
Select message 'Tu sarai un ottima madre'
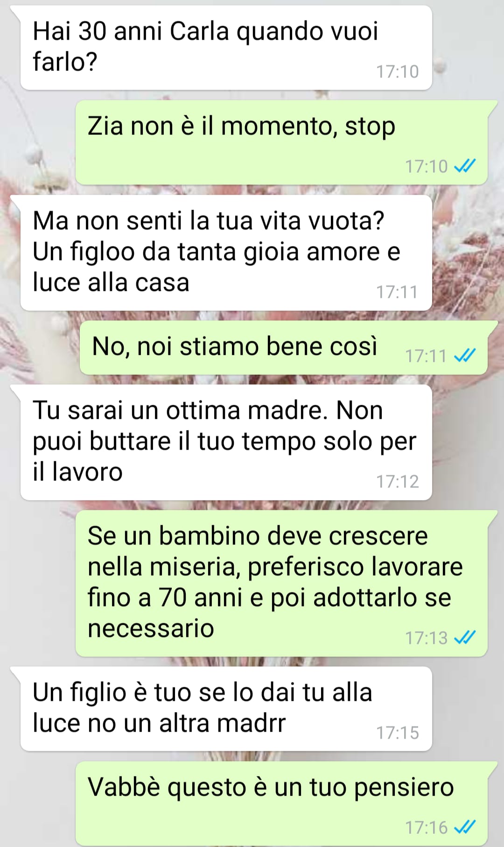(x=226, y=442)
